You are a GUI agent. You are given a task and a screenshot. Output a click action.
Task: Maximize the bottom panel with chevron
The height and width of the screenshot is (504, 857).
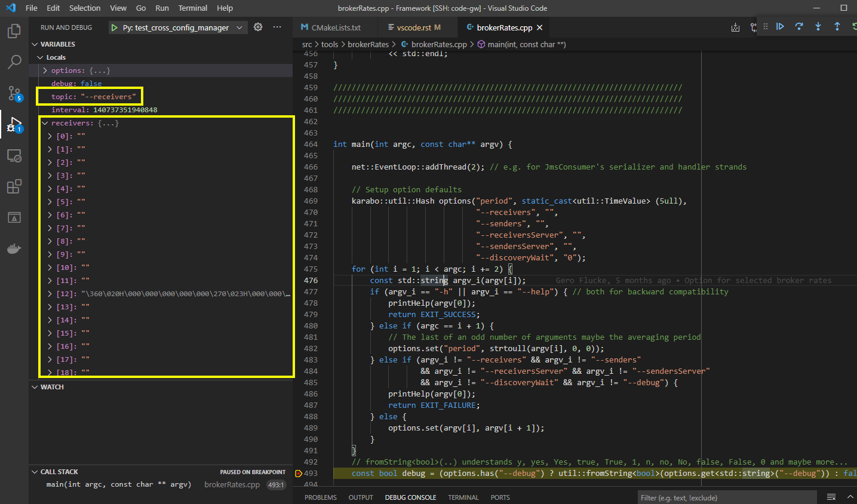pos(850,497)
